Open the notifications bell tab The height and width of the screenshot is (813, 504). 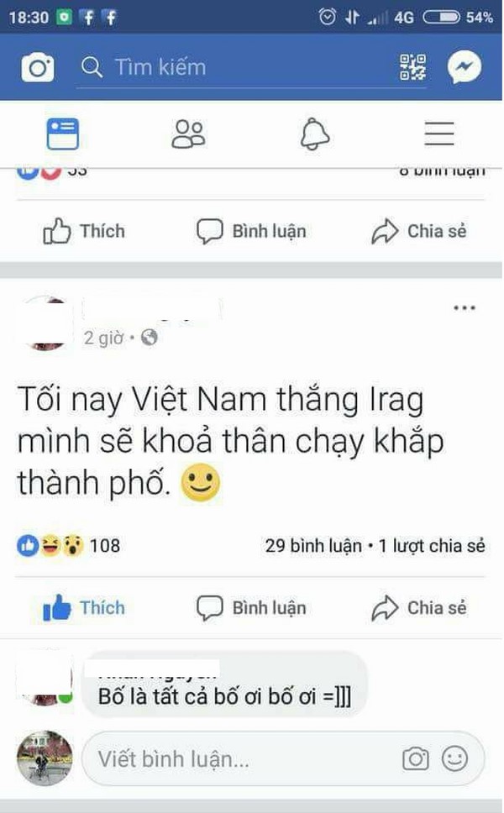pyautogui.click(x=315, y=134)
